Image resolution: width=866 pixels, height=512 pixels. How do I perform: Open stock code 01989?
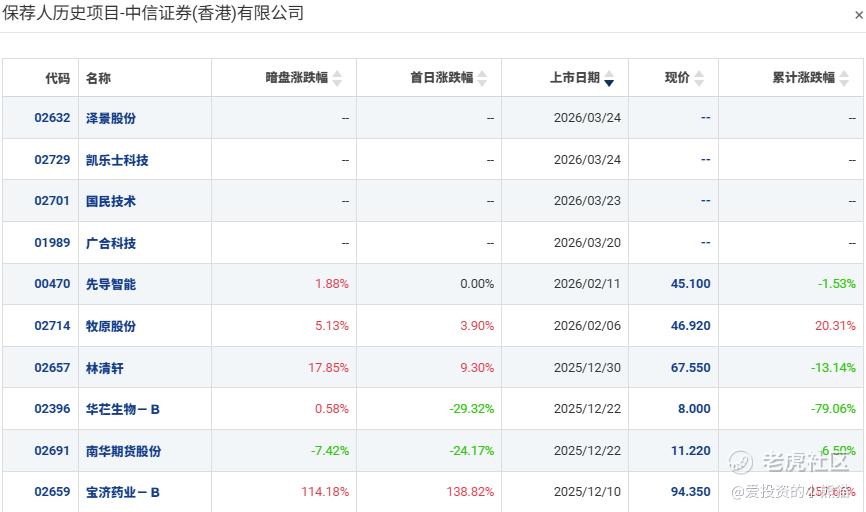click(52, 242)
